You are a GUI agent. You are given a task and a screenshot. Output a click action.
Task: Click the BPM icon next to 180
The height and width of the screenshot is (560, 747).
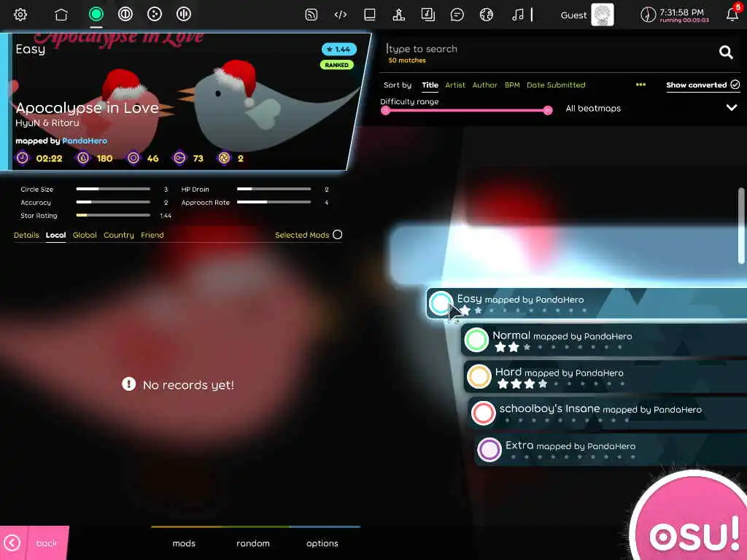83,157
